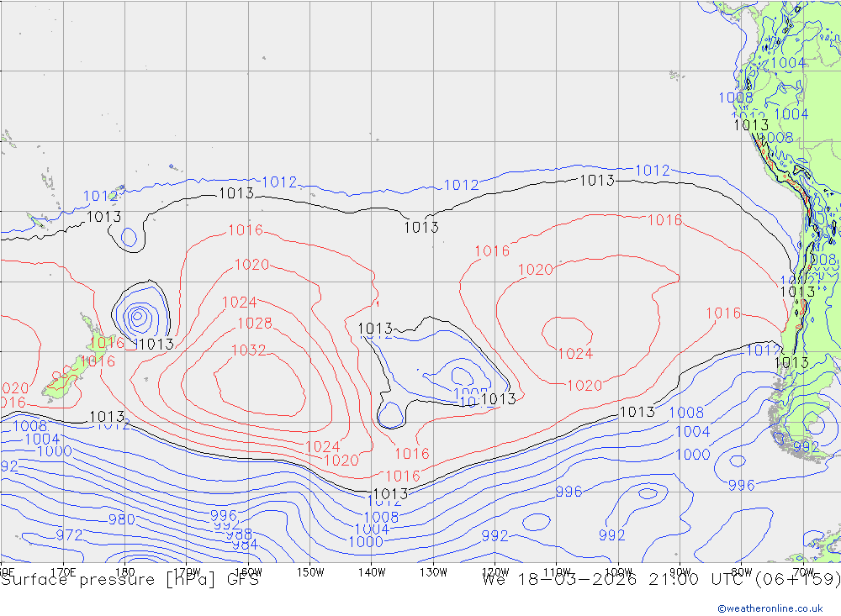Click the ©weatheronline.co.uk credit text
841x616 pixels.
[x=770, y=608]
